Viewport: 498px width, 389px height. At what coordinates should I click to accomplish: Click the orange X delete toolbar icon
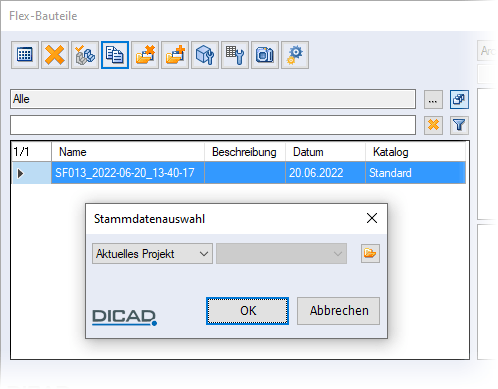tap(55, 55)
